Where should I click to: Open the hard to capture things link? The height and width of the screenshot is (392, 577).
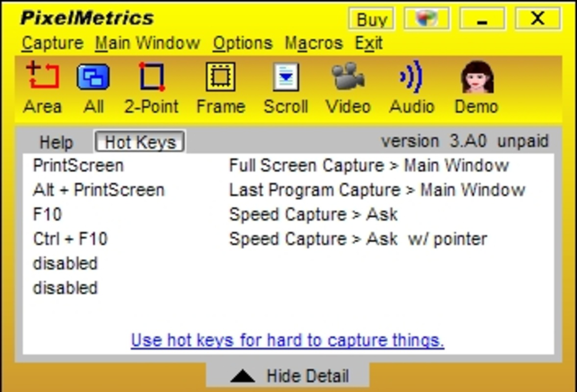[x=287, y=340]
